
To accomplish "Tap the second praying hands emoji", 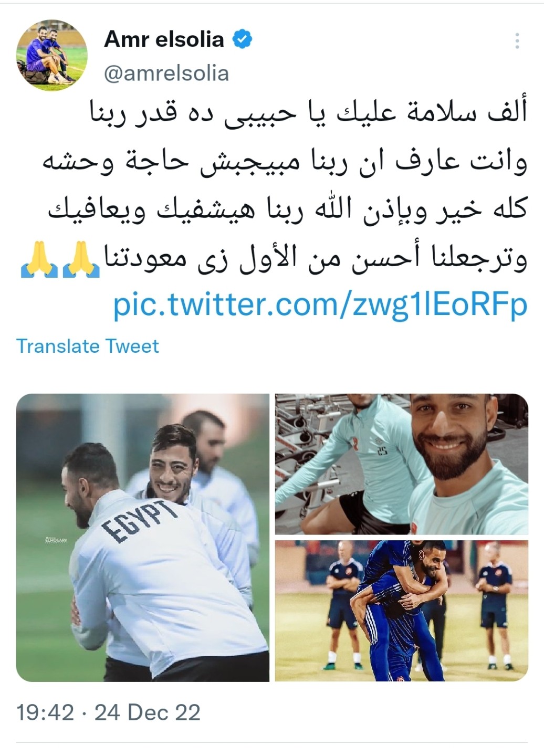I will [81, 261].
